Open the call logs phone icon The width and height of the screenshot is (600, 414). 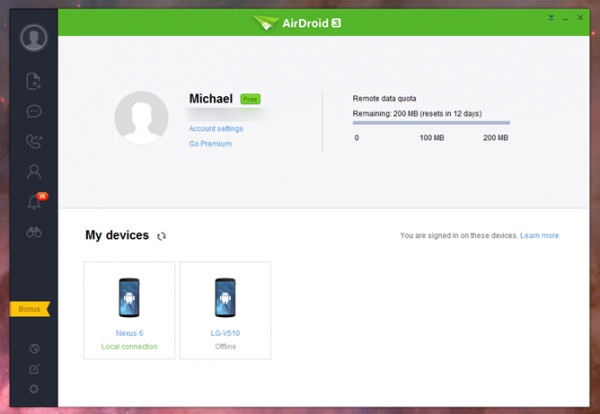34,141
